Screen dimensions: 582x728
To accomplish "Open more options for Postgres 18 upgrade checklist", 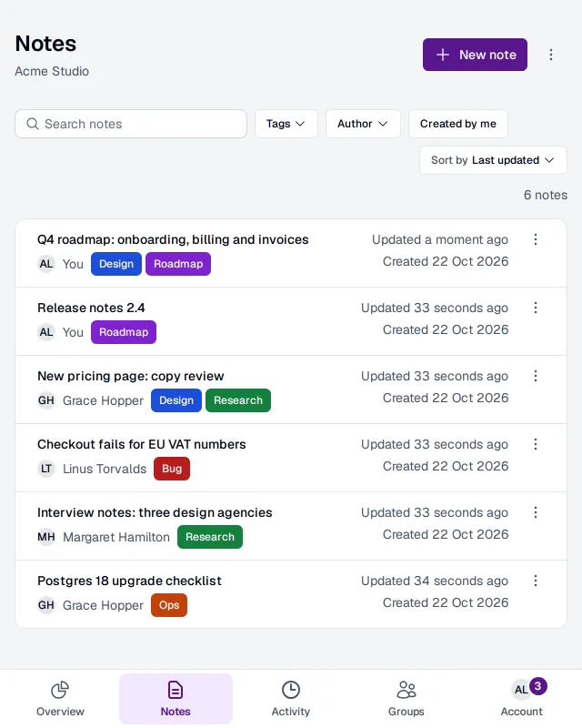I will point(536,581).
